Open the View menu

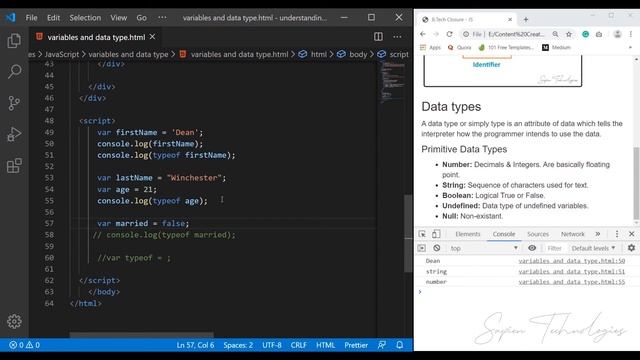pyautogui.click(x=119, y=18)
